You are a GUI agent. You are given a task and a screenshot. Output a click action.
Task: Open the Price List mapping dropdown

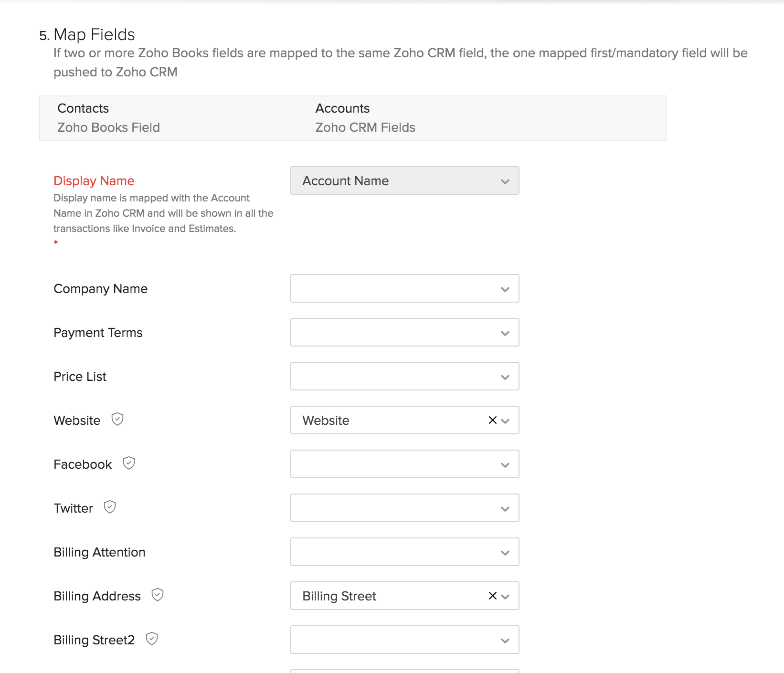[x=404, y=376]
